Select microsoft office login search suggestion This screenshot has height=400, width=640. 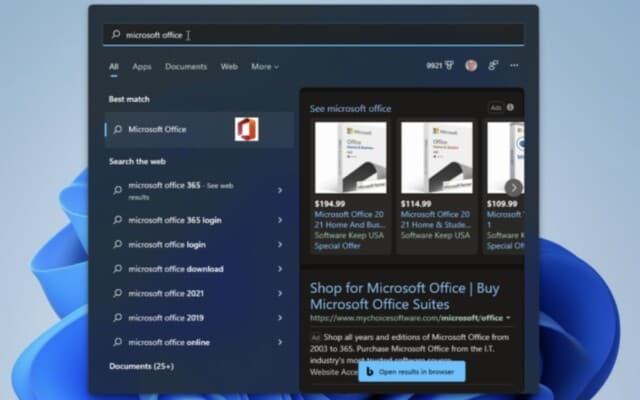198,244
